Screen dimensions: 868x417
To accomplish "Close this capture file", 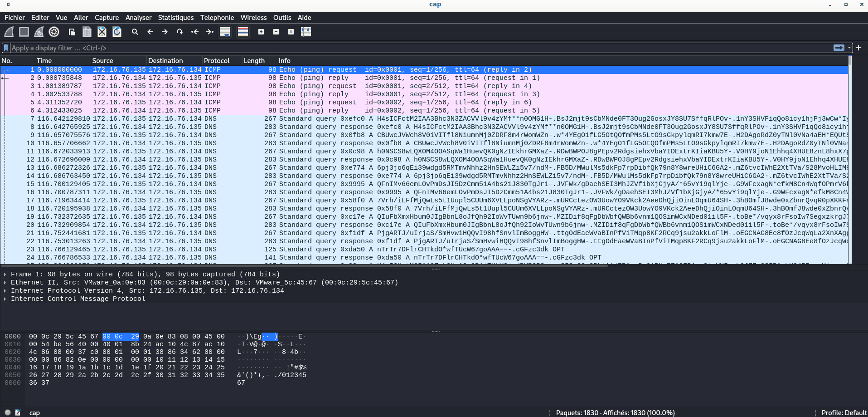I will tap(102, 32).
